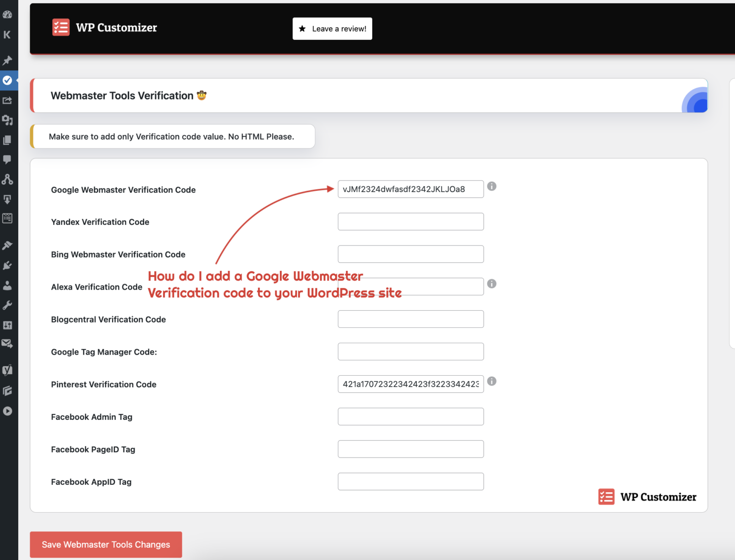
Task: Click the pushpin Posts icon in sidebar
Action: (8, 60)
